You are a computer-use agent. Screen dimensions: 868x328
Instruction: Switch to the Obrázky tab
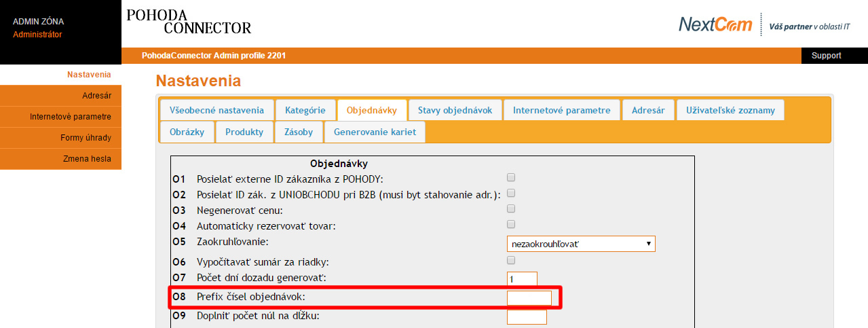point(187,132)
